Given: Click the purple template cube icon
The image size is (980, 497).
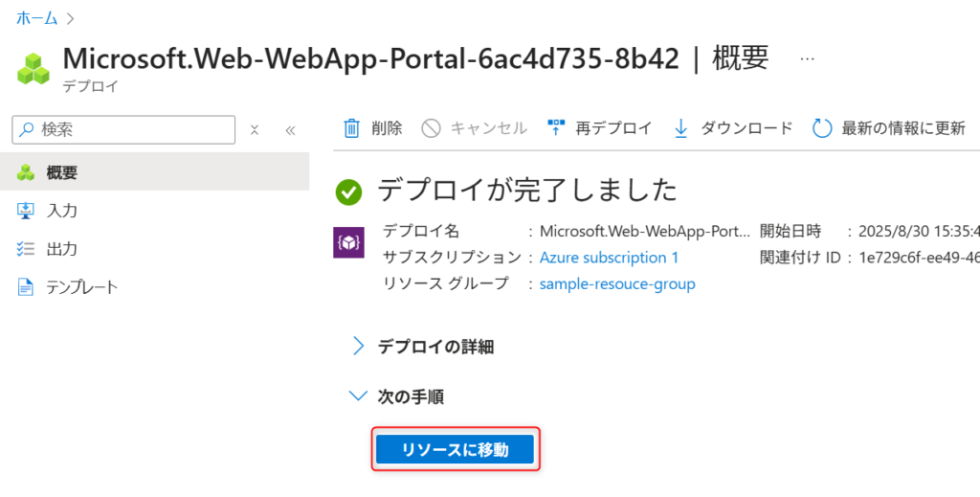Looking at the screenshot, I should (348, 243).
